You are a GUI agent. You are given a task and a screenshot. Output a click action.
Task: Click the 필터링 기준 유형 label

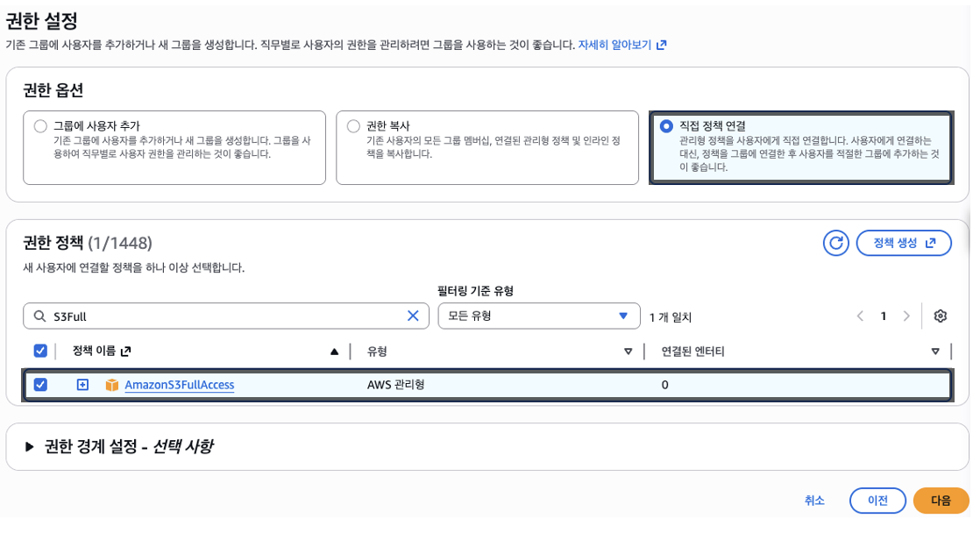(475, 291)
